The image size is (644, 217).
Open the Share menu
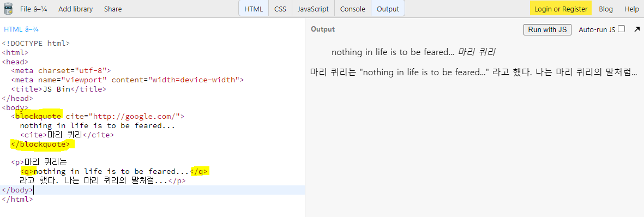113,9
